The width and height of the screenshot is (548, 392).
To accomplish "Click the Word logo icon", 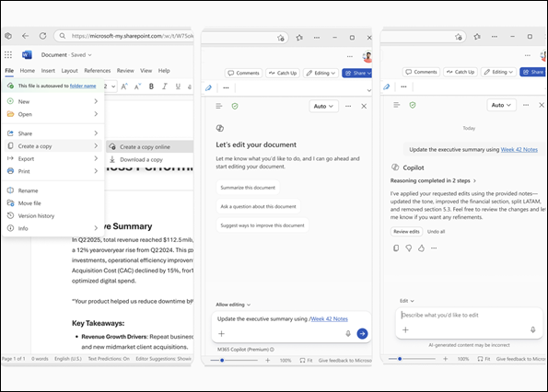I will click(27, 55).
